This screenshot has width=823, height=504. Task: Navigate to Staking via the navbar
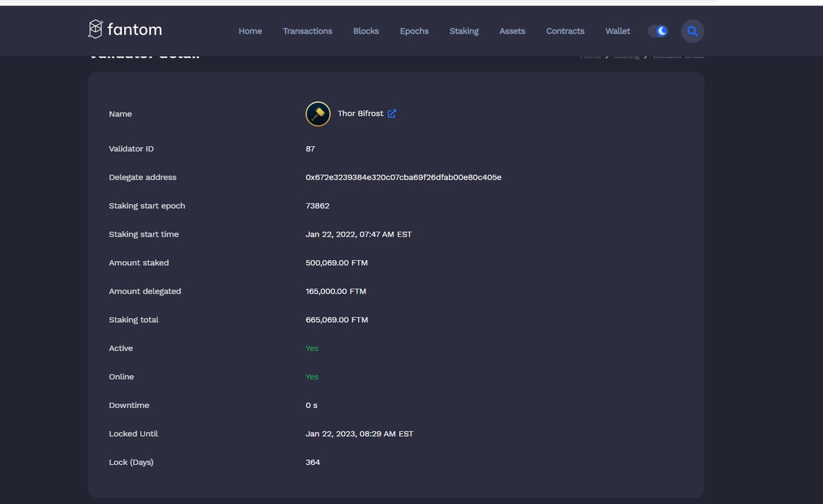[x=464, y=31]
